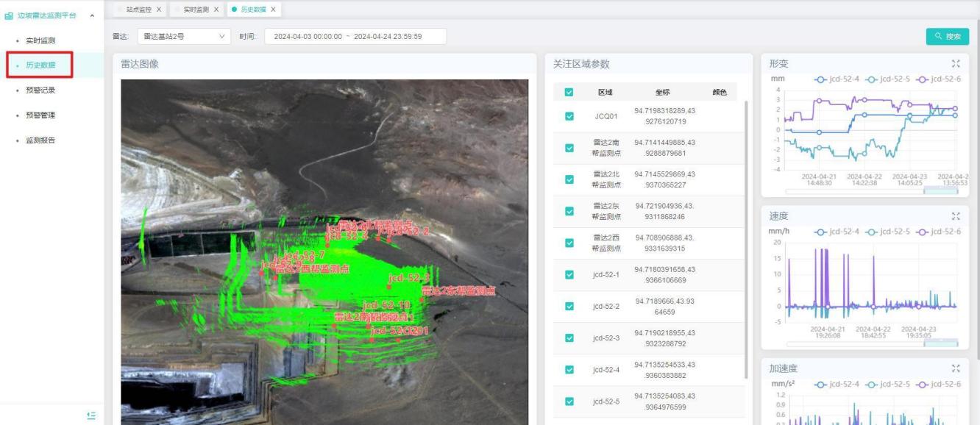Viewport: 980px width, 425px height.
Task: Expand the 加速度 chart to fullscreen
Action: (x=956, y=368)
